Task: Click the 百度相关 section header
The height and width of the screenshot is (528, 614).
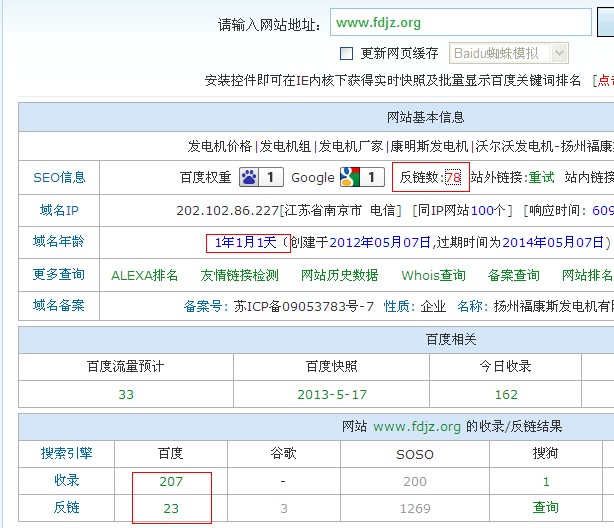Action: pos(451,340)
